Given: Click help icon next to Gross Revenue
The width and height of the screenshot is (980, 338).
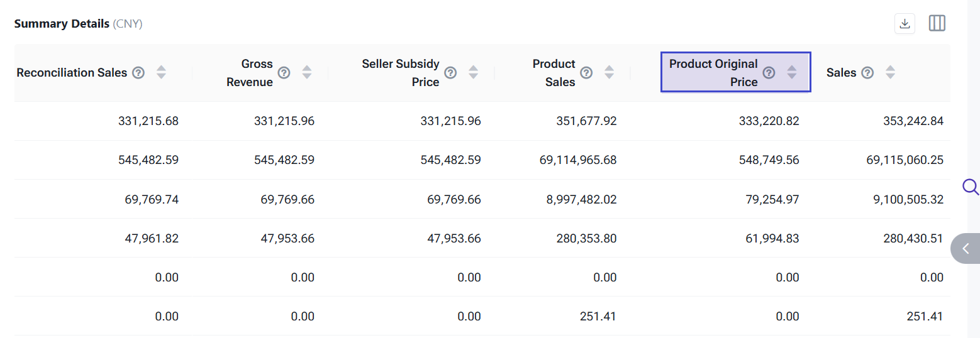Looking at the screenshot, I should pos(284,72).
